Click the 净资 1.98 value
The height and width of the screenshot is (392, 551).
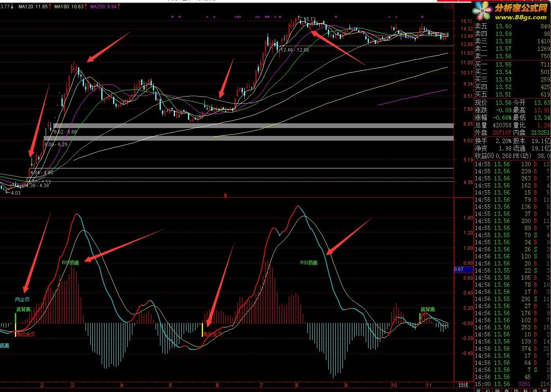(x=505, y=149)
